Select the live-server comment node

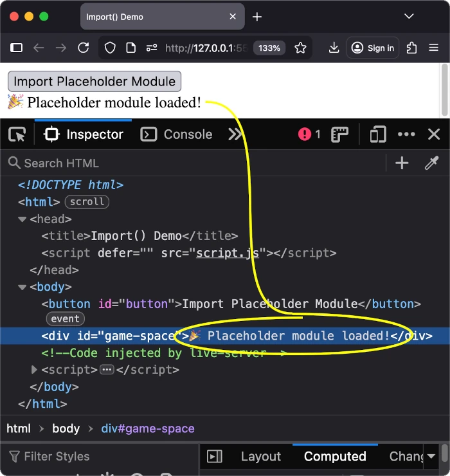click(x=164, y=353)
